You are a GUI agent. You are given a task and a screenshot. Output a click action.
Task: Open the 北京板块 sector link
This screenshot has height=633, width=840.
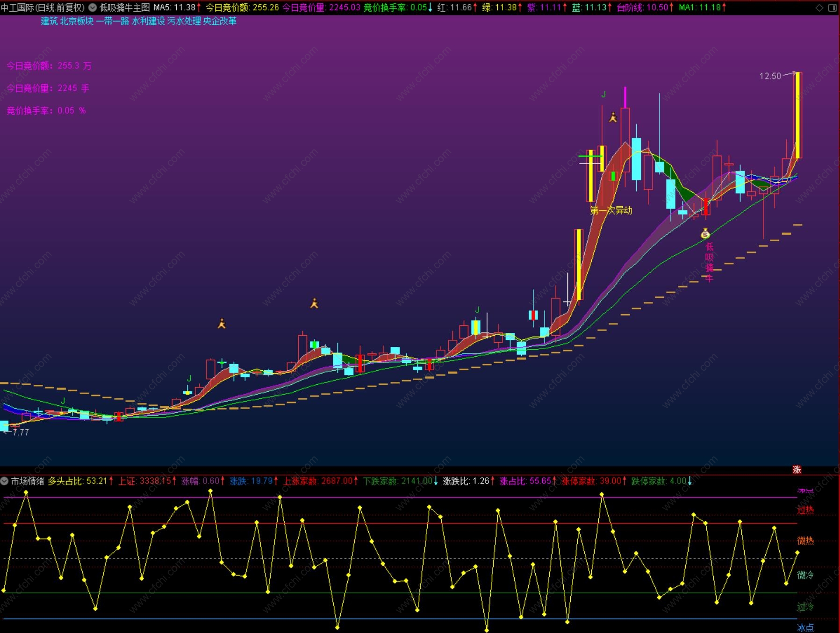(x=77, y=21)
